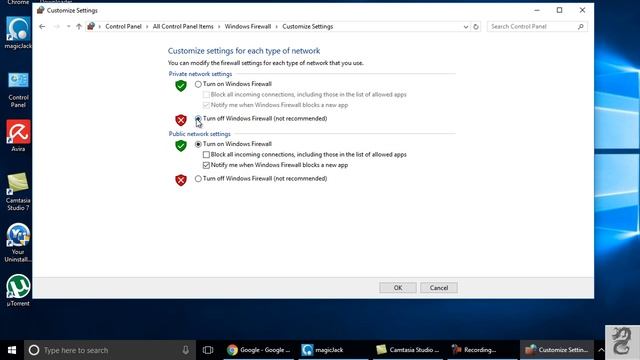Click the search magnifier icon
The image size is (640, 360).
point(580,27)
